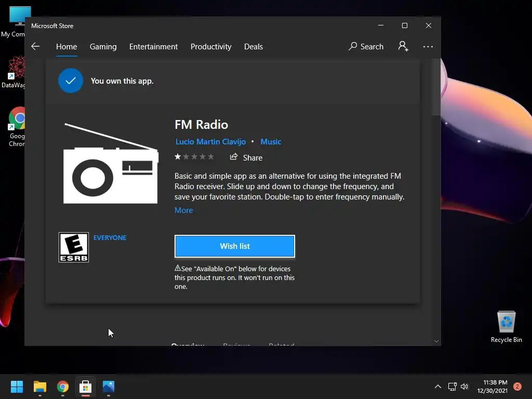This screenshot has width=532, height=399.
Task: Open Google Chrome from the taskbar
Action: click(63, 387)
